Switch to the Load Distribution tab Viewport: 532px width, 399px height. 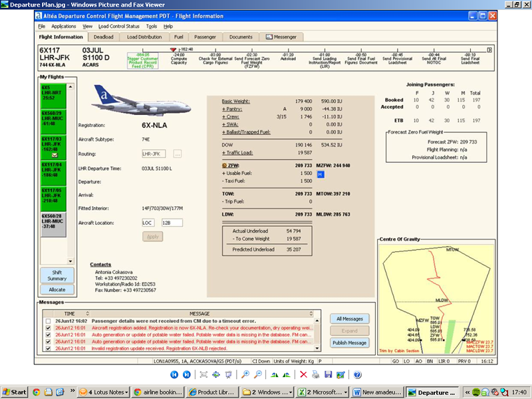tap(144, 37)
